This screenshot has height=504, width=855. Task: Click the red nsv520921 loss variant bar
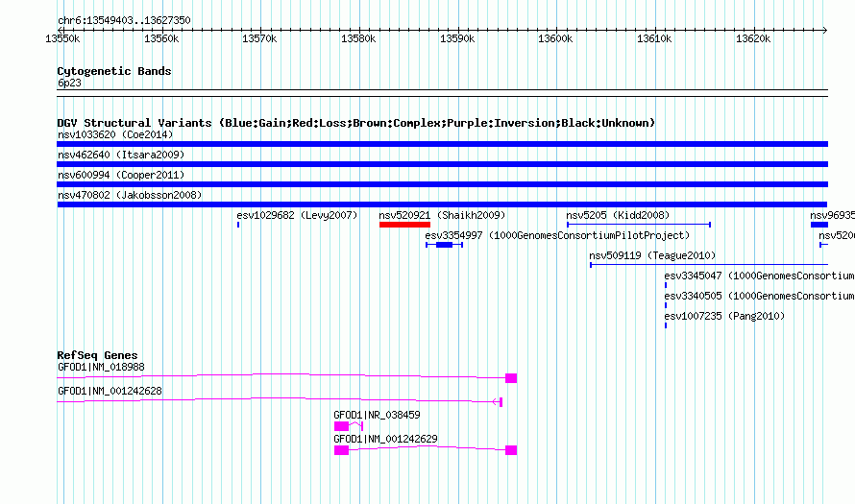(x=405, y=225)
